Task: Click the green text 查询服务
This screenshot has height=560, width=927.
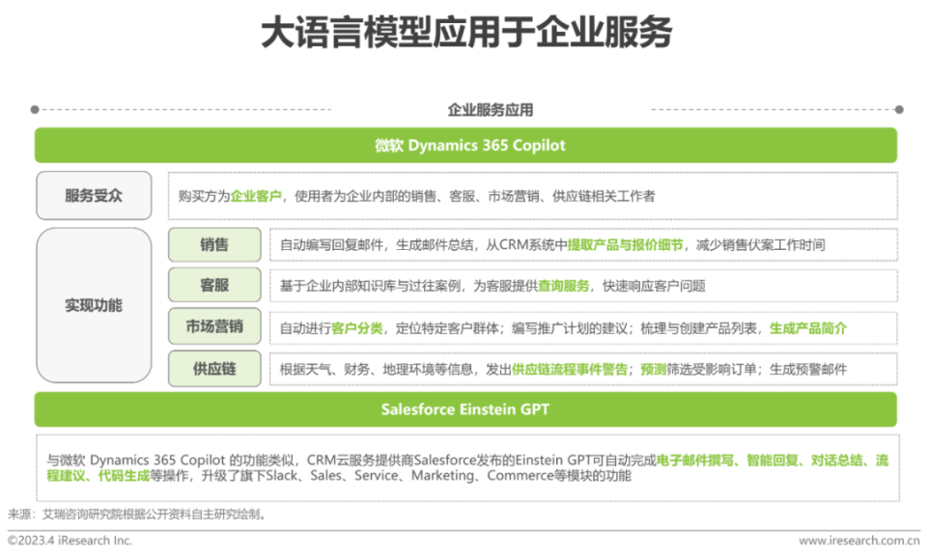Action: coord(563,286)
